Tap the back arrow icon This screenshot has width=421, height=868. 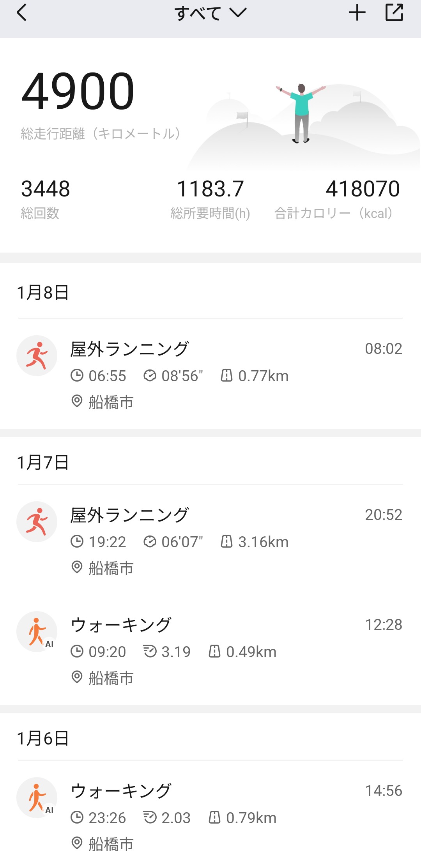22,13
